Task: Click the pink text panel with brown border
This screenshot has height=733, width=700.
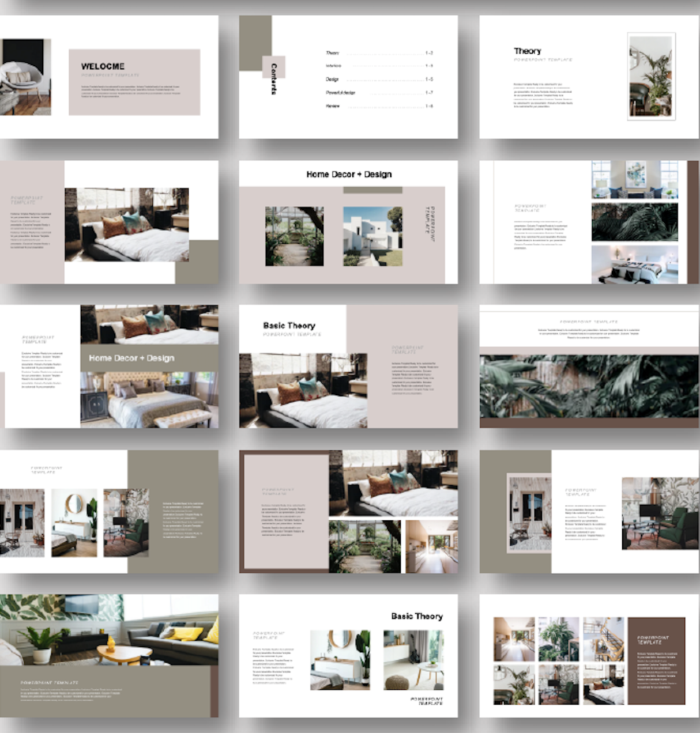Action: pos(283,511)
